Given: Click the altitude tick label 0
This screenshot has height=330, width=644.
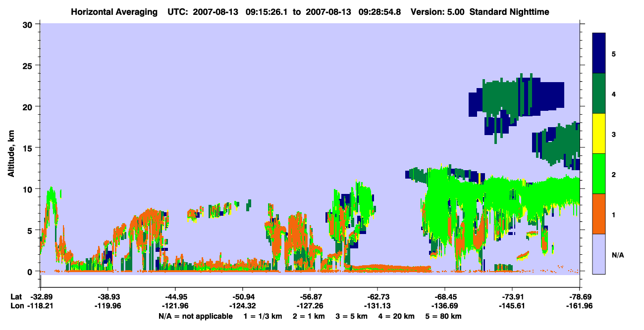Looking at the screenshot, I should click(31, 271).
